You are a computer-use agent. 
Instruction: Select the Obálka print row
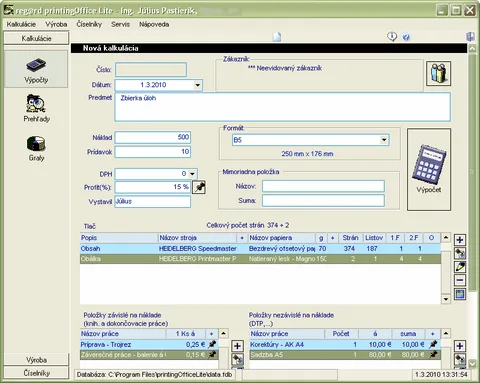(260, 259)
